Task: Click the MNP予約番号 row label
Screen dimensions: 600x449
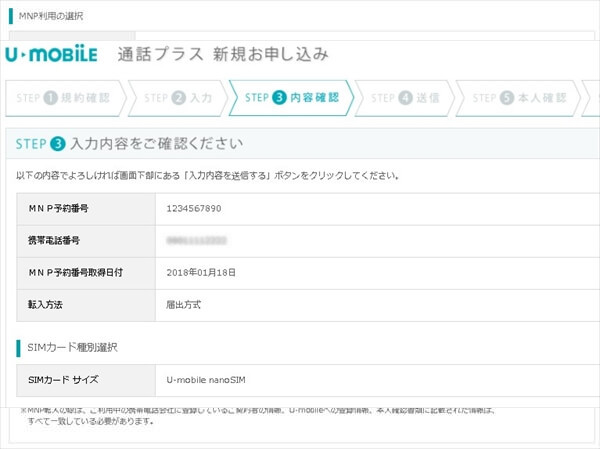Action: point(59,209)
